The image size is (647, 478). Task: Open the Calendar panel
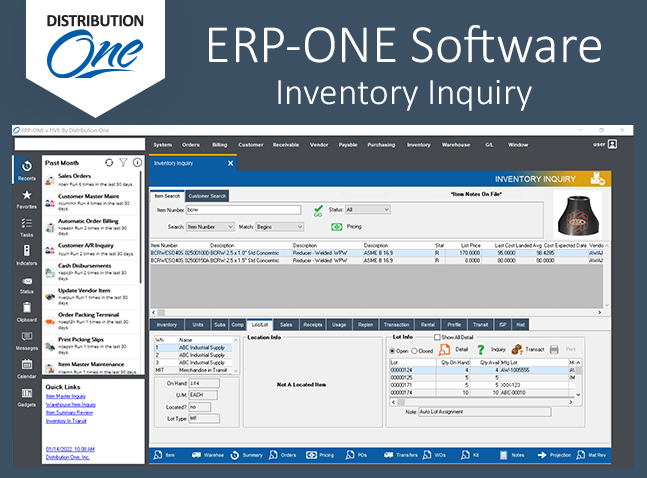27,369
